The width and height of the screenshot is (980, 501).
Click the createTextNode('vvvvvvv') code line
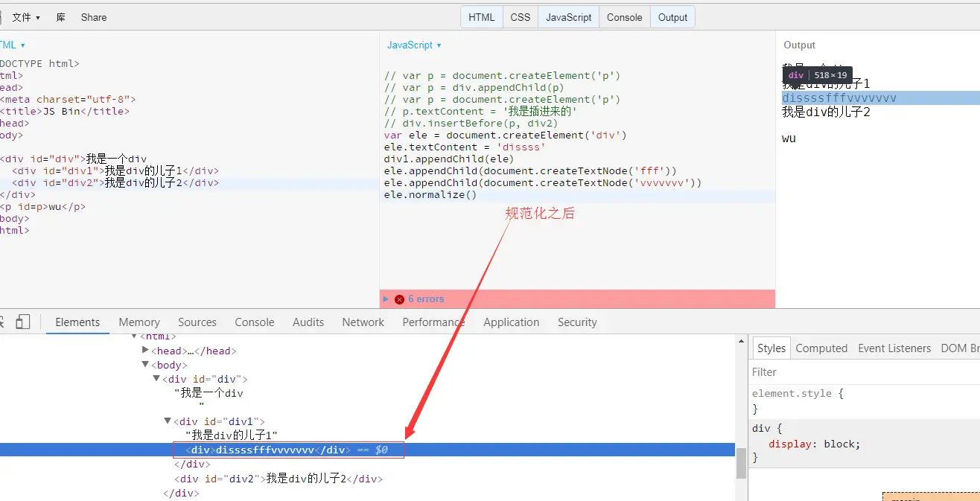pos(542,183)
